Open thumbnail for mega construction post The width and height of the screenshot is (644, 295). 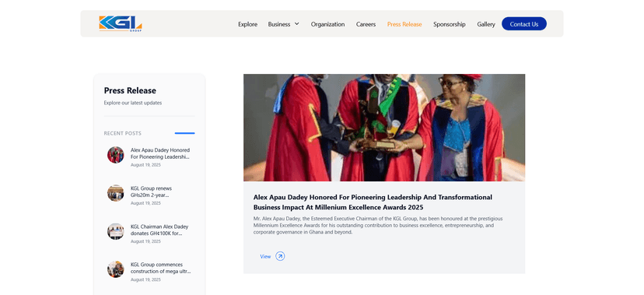(115, 269)
